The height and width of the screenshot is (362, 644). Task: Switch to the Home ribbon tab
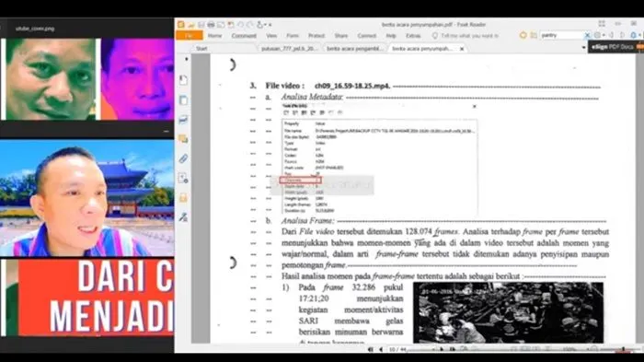coord(214,36)
